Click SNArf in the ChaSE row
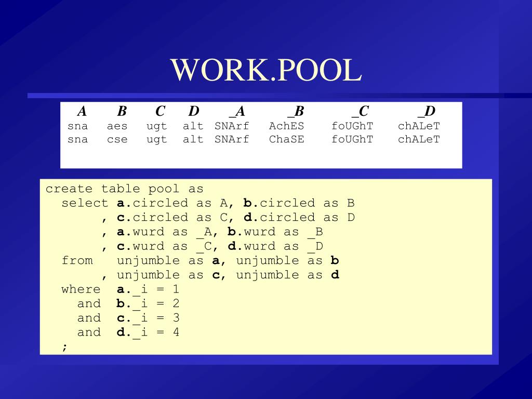This screenshot has height=399, width=532. click(232, 139)
